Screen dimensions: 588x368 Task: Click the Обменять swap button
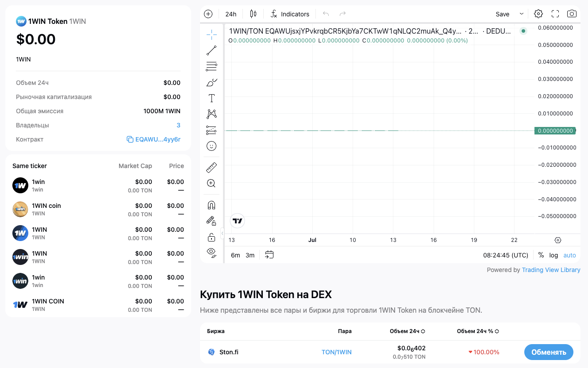(x=549, y=352)
